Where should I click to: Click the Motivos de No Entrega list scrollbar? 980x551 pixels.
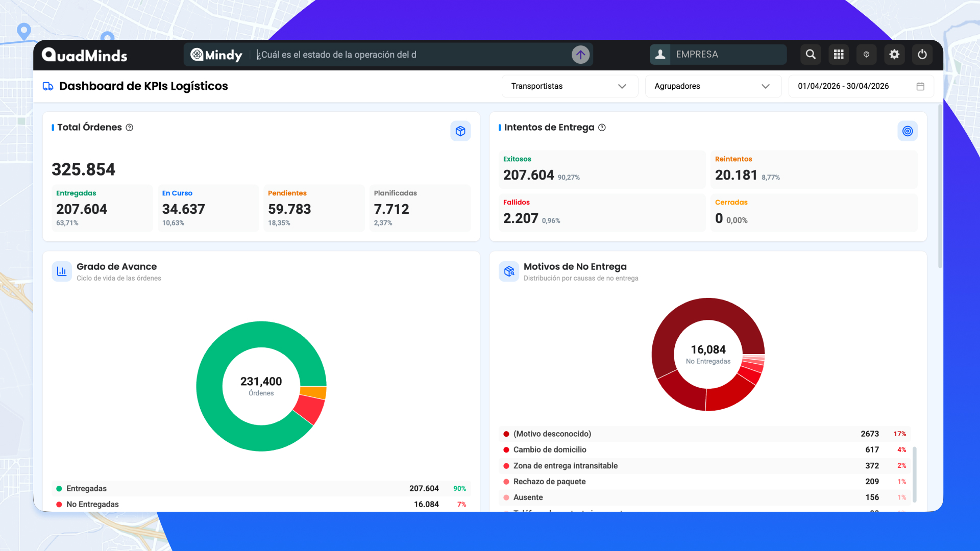914,474
